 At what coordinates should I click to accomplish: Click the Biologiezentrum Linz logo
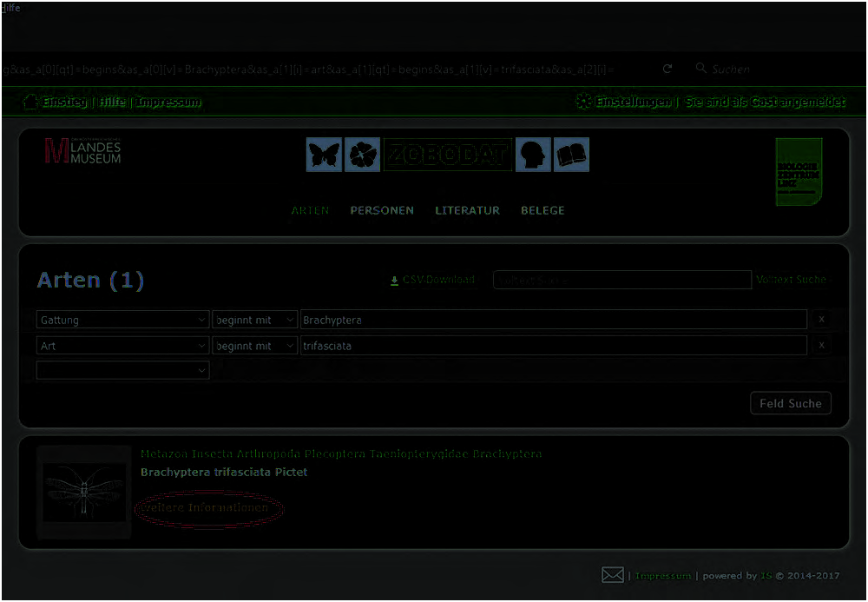798,171
